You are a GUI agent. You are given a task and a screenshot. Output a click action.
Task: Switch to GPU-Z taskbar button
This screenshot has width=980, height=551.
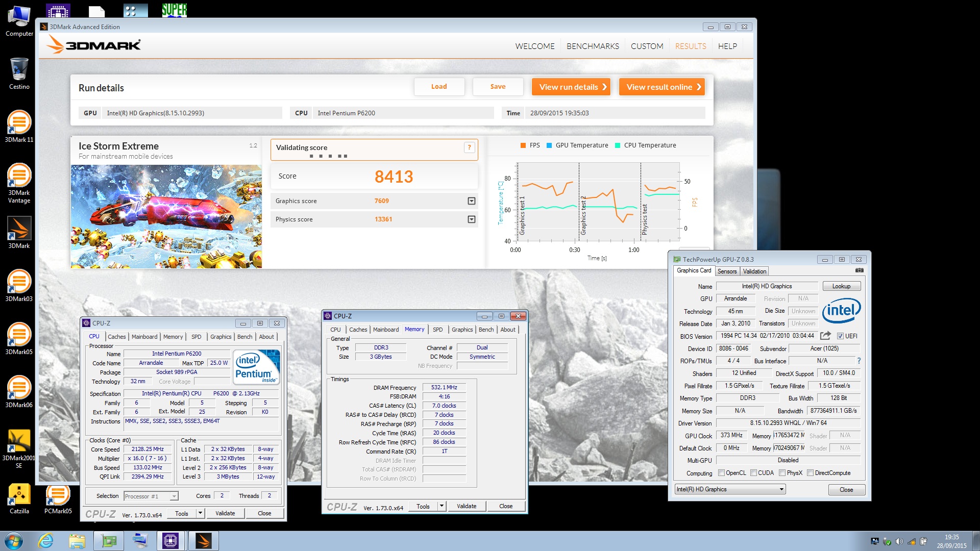109,541
